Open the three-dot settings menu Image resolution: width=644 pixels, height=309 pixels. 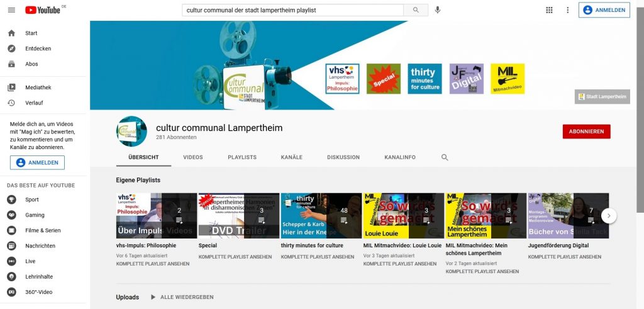click(568, 10)
